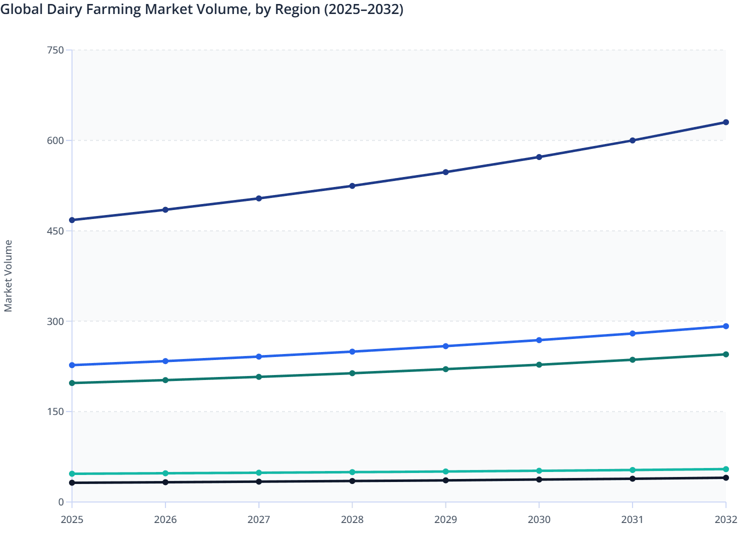Screen dimensions: 754x560
Task: Select the 2026 teal line data point
Action: pos(165,472)
